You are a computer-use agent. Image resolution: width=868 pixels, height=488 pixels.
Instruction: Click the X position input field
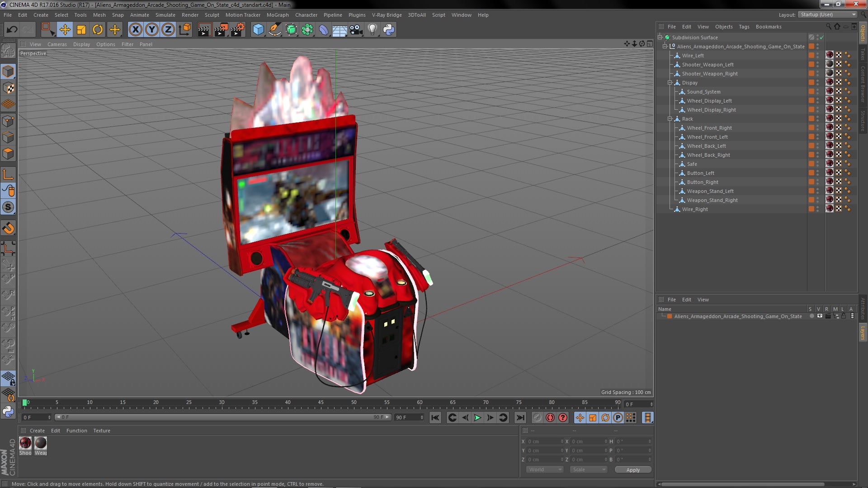(x=545, y=441)
